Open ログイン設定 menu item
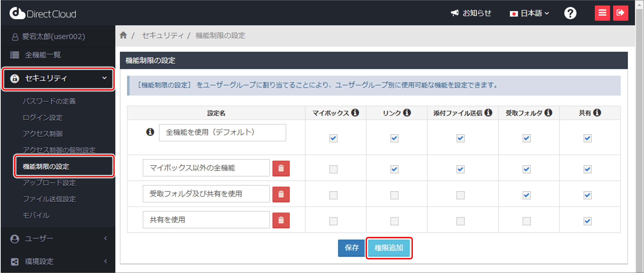The height and width of the screenshot is (273, 644). (43, 117)
